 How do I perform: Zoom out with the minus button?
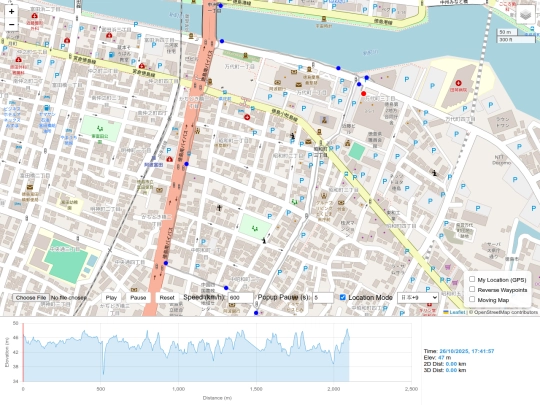pyautogui.click(x=11, y=25)
